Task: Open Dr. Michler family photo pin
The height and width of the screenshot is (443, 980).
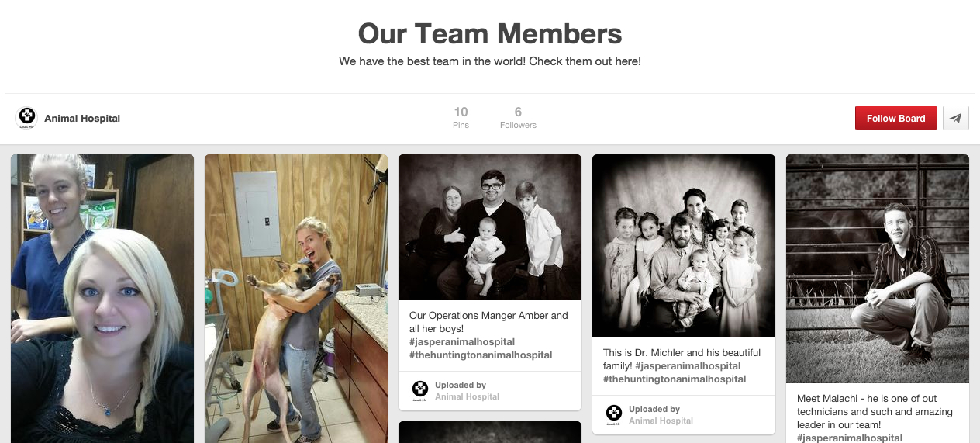Action: [684, 246]
